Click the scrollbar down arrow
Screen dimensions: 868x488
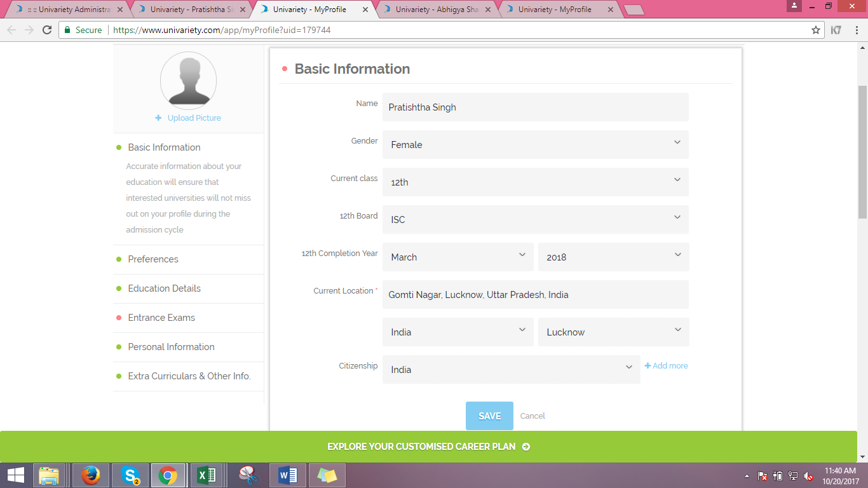tap(863, 457)
